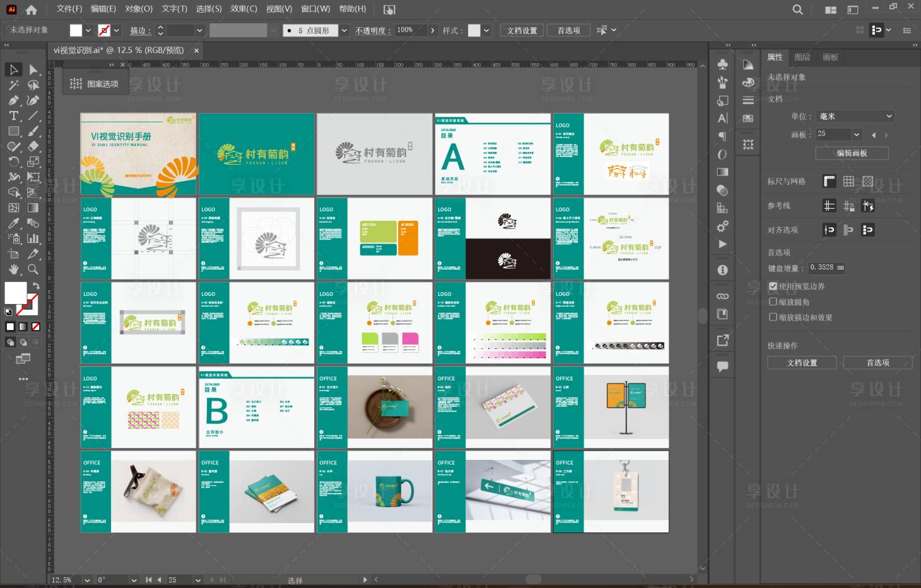This screenshot has width=921, height=588.
Task: Enable 缩放描边和效果 checkbox
Action: [x=773, y=317]
